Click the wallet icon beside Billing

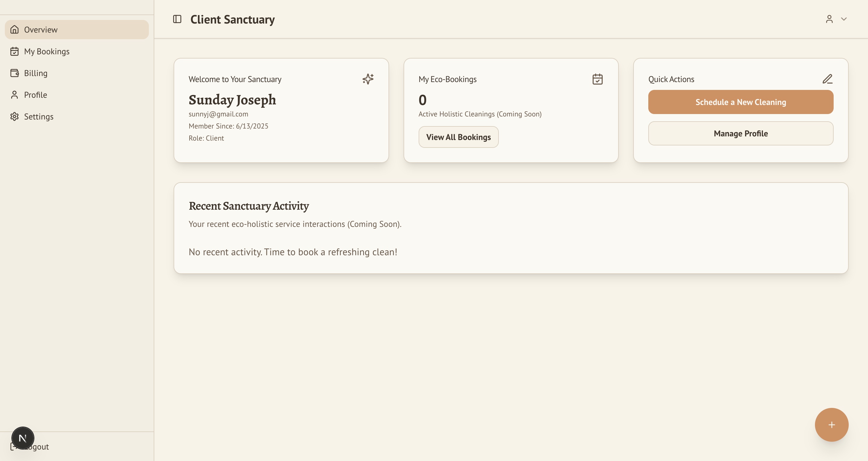point(14,73)
